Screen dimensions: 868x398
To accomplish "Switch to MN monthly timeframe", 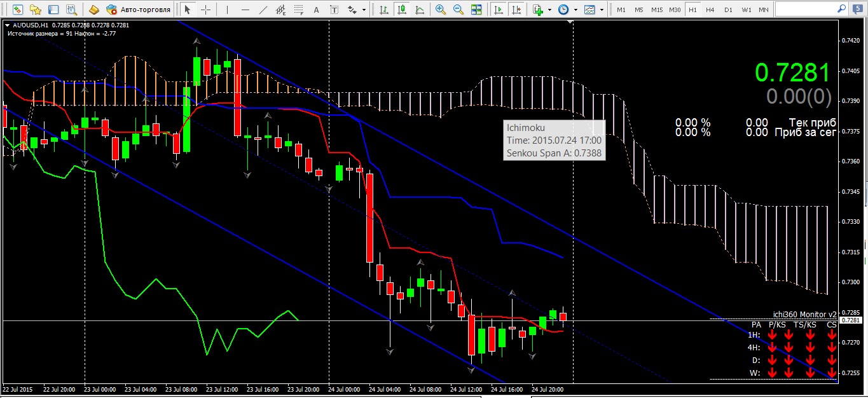I will click(763, 10).
